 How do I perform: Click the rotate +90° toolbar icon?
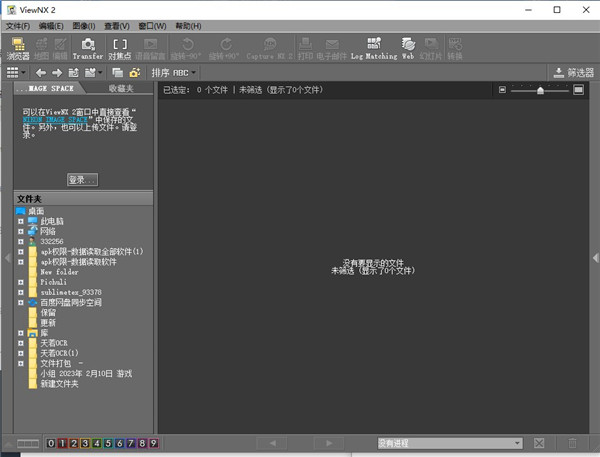224,49
